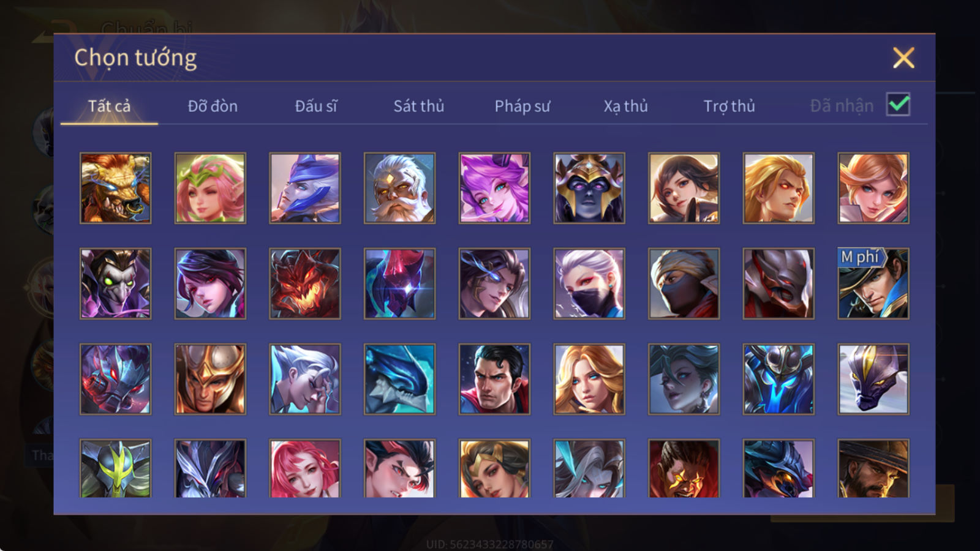Select the cowboy hat bearded hero
Screen dimensions: 980x551
pyautogui.click(x=873, y=468)
